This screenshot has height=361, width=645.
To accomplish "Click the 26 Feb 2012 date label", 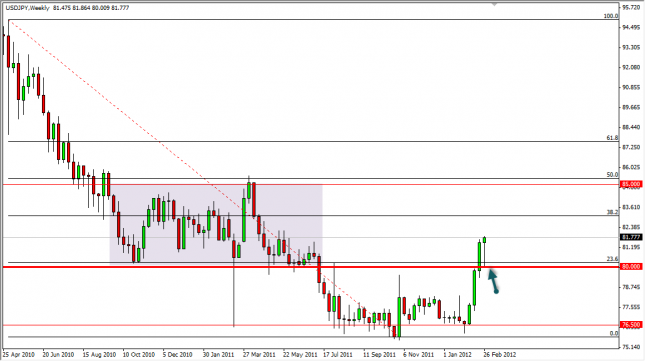I will [499, 354].
